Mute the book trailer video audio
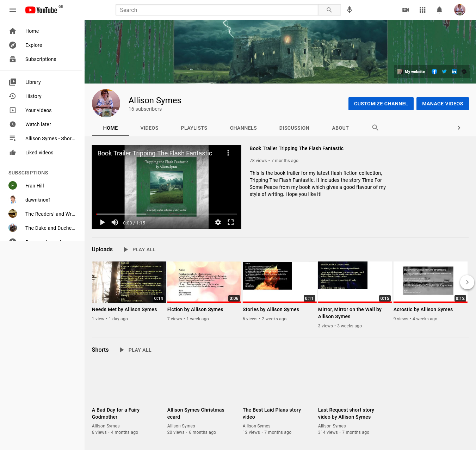This screenshot has height=450, width=476. 115,222
